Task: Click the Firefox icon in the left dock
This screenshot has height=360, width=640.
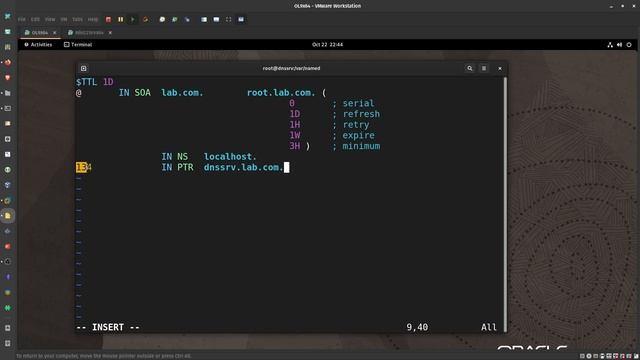Action: click(8, 62)
